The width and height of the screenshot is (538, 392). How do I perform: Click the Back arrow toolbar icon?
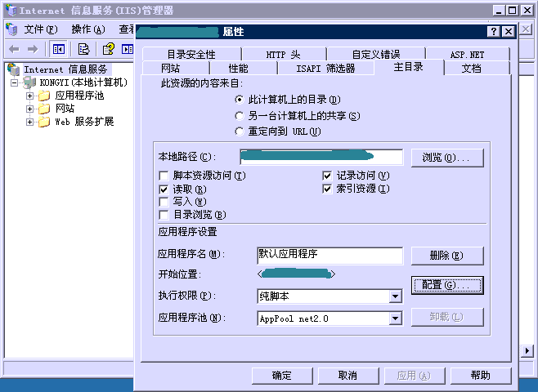(13, 49)
